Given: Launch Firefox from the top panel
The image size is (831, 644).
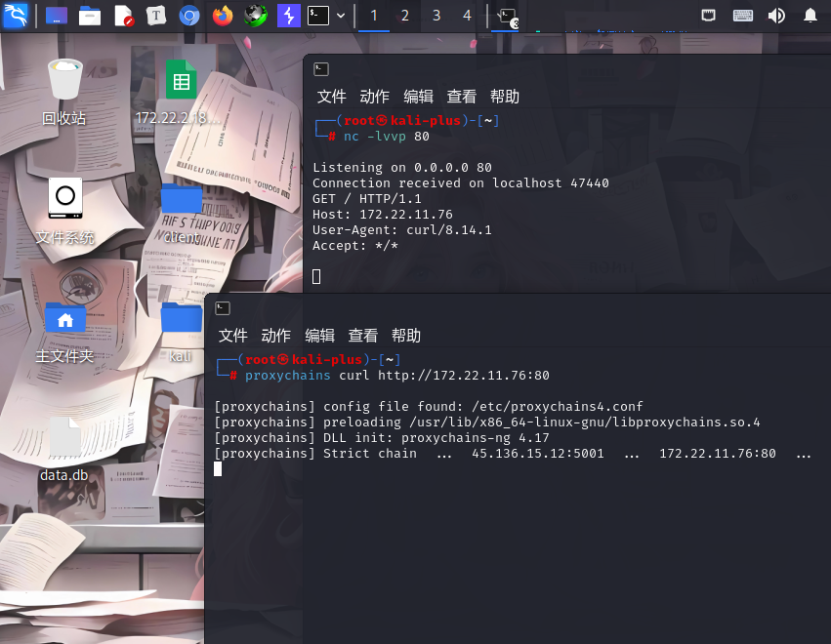Looking at the screenshot, I should 223,16.
